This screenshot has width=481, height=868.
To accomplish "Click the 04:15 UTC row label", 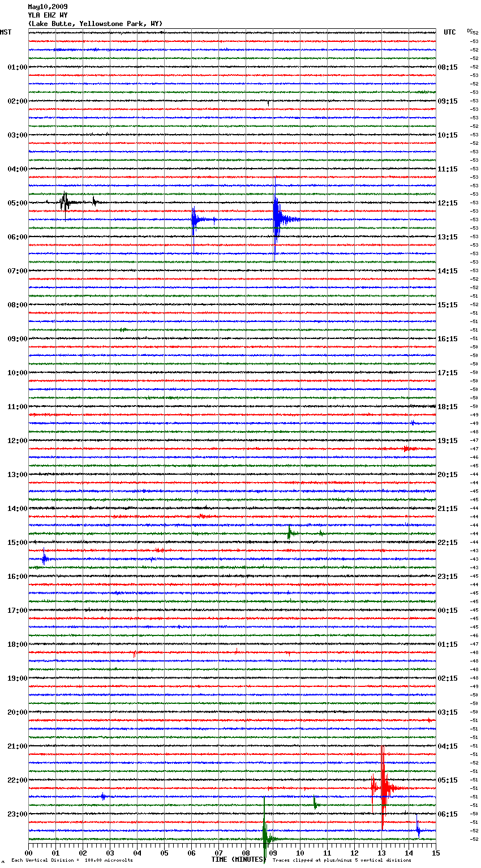I will click(448, 746).
